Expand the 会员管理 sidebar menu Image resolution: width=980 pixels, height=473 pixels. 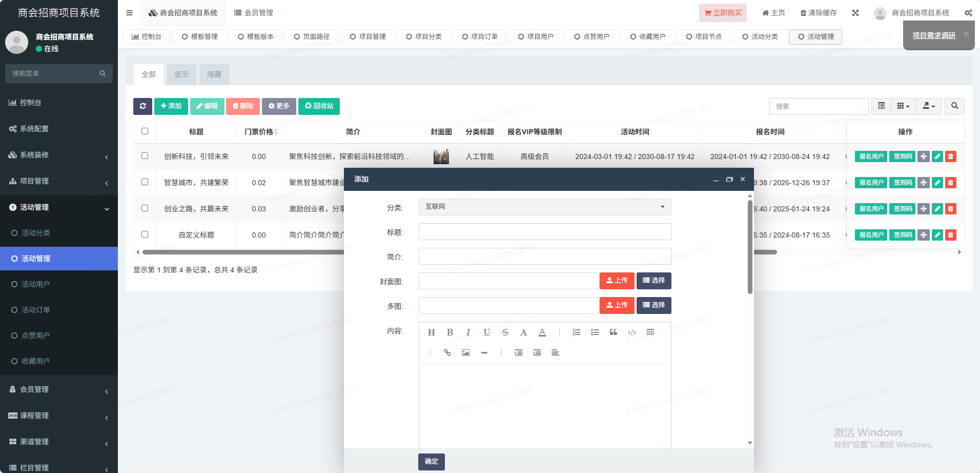click(59, 389)
